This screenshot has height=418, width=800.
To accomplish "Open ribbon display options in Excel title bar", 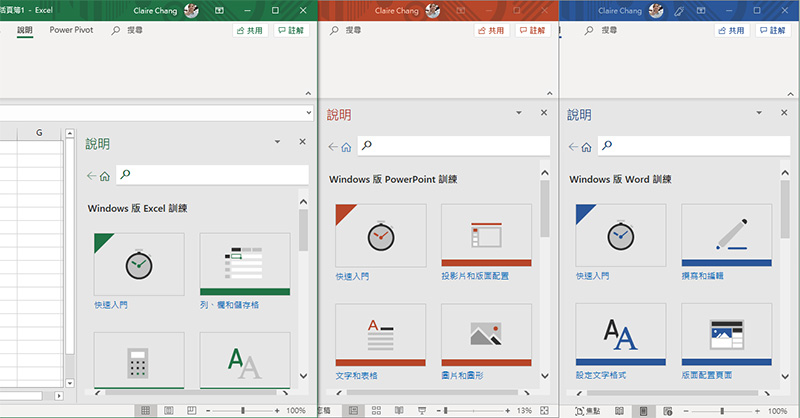I will pos(219,10).
